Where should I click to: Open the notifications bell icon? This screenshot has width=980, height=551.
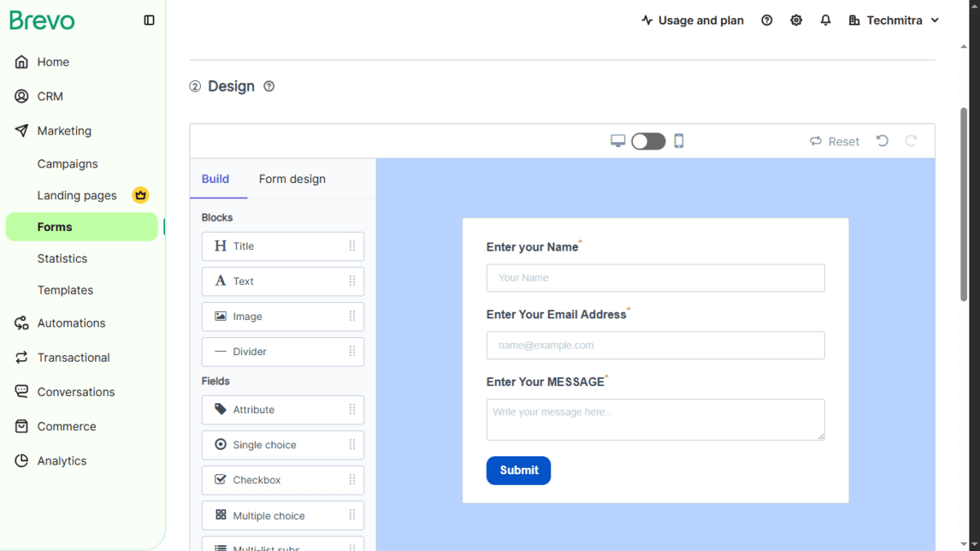[x=826, y=20]
